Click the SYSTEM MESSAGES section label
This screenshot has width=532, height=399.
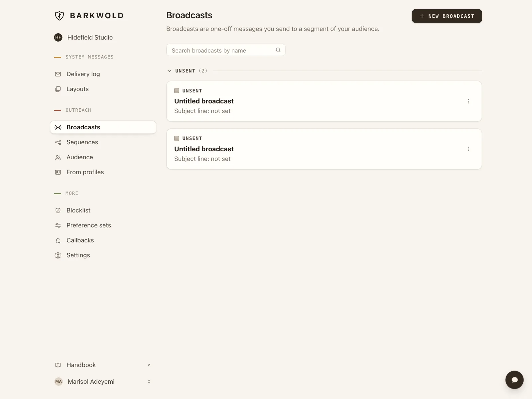[89, 57]
